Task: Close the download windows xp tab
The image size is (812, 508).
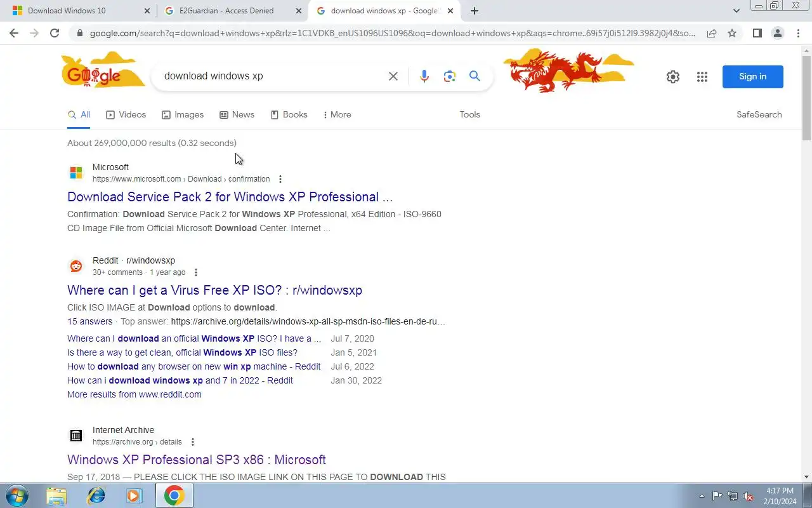Action: click(x=450, y=11)
